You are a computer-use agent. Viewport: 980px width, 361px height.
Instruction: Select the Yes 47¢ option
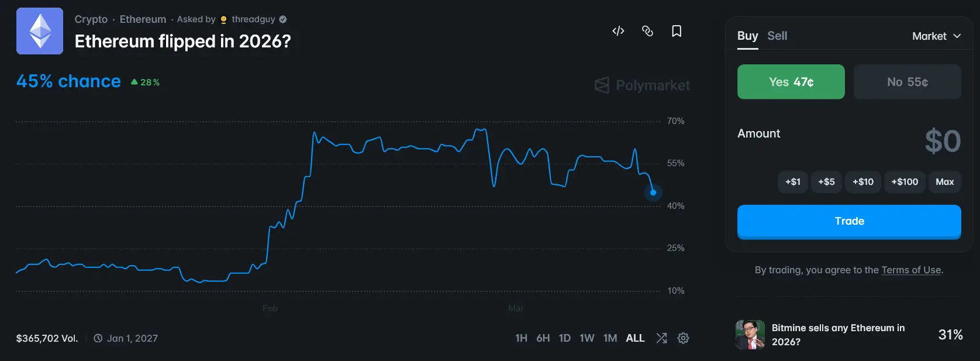(791, 82)
